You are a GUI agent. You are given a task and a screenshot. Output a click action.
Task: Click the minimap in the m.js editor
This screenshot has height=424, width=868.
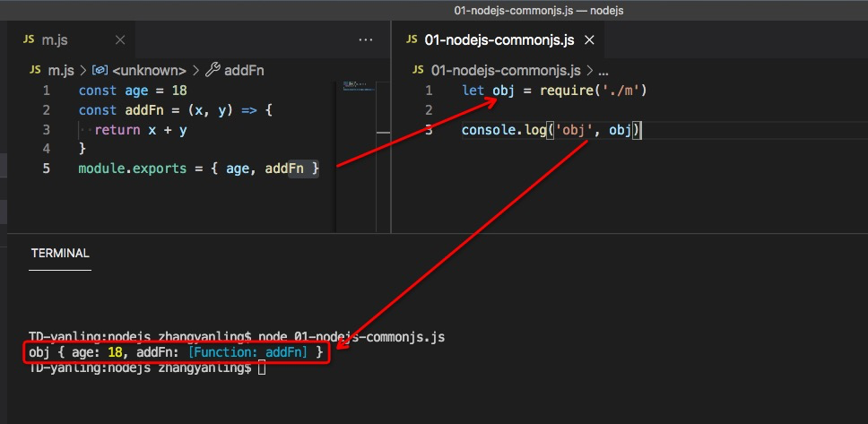pyautogui.click(x=359, y=86)
